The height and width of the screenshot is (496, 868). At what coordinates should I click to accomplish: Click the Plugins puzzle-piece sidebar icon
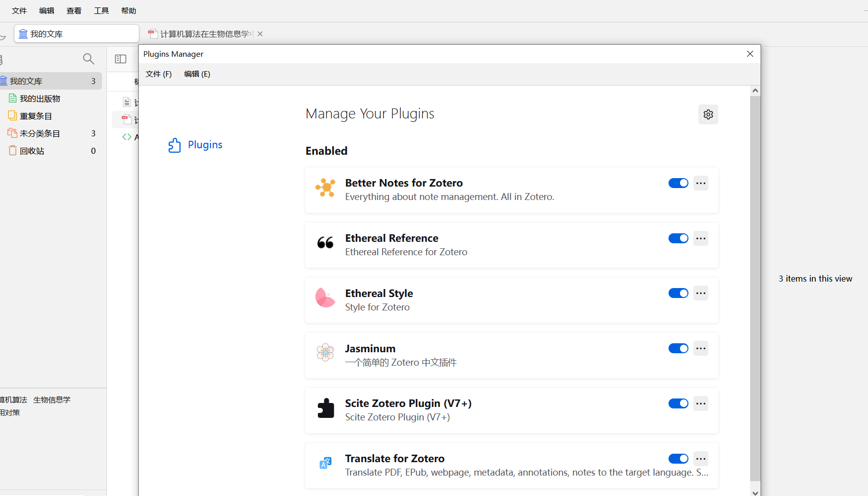[175, 145]
